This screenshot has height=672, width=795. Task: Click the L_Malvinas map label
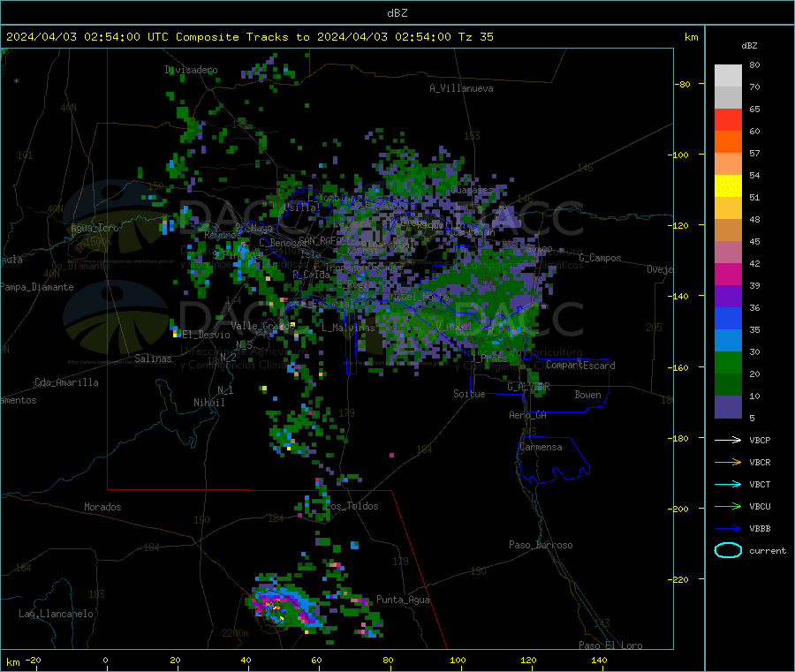click(x=348, y=328)
